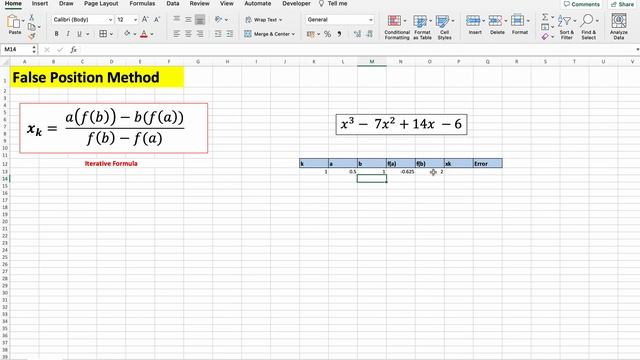640x360 pixels.
Task: Click in the formula bar input
Action: (355, 49)
